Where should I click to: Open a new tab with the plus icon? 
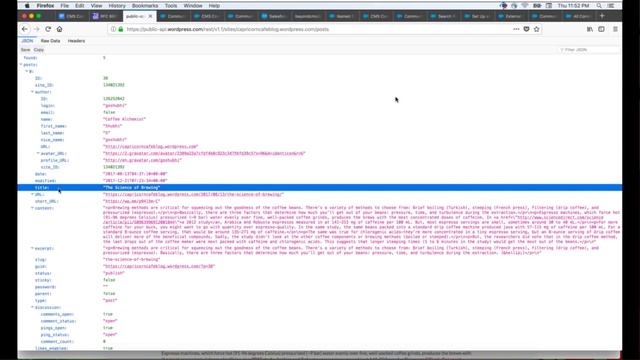[x=602, y=16]
